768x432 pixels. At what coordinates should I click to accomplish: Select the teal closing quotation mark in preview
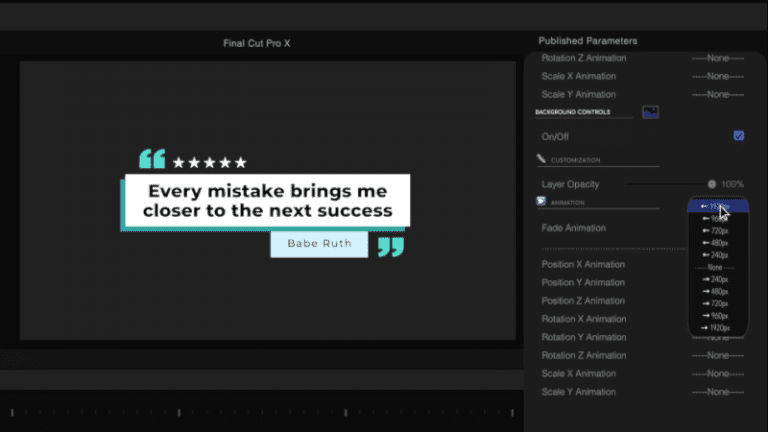(391, 247)
